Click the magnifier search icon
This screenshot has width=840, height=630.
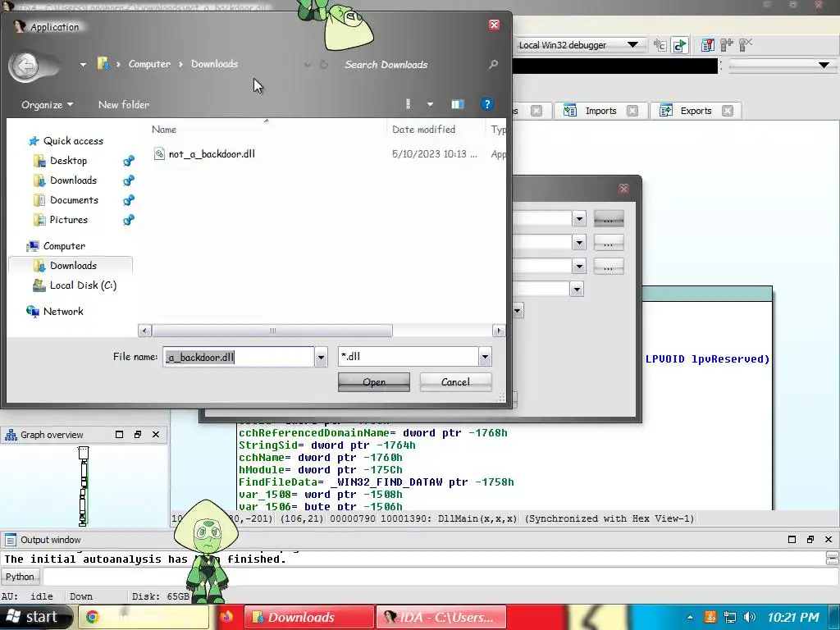[x=493, y=65]
